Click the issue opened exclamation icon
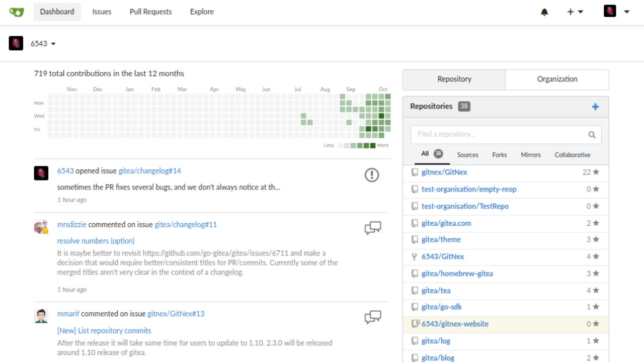 coord(371,175)
